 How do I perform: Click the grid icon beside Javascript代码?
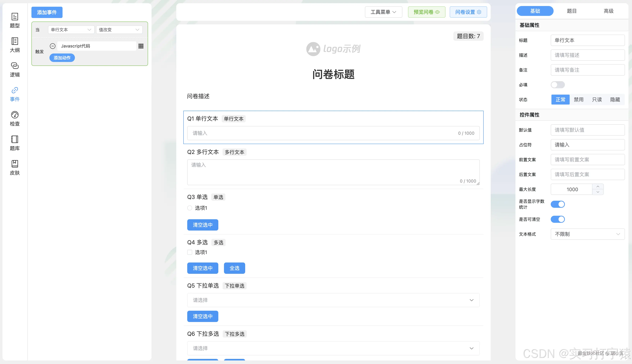tap(141, 46)
